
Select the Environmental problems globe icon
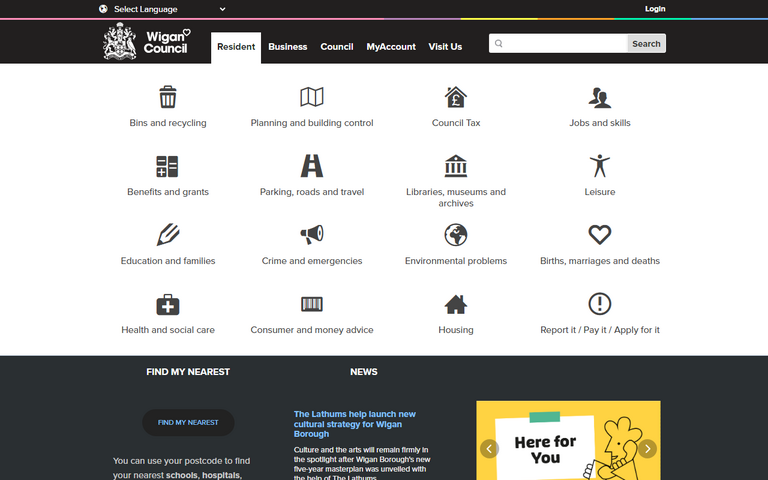pyautogui.click(x=456, y=235)
